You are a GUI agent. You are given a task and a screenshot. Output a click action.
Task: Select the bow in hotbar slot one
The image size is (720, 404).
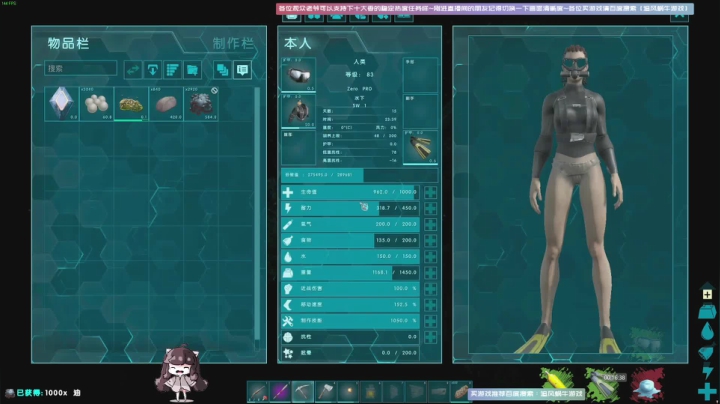(x=258, y=392)
